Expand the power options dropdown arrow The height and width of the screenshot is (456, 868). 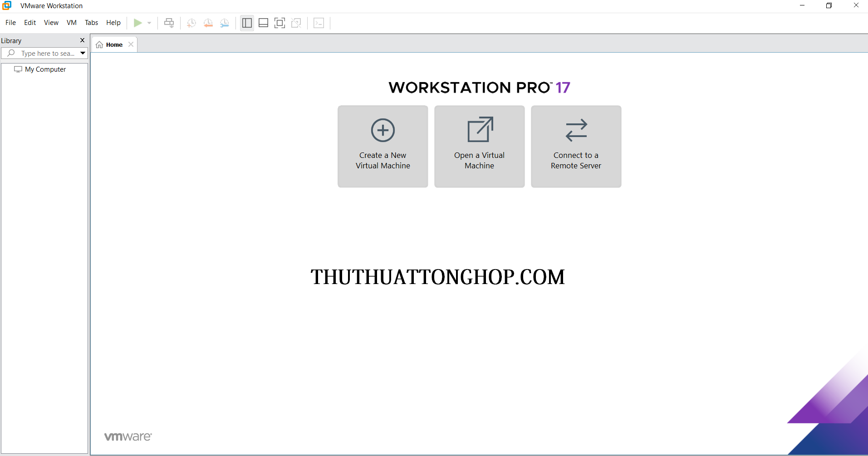[149, 23]
